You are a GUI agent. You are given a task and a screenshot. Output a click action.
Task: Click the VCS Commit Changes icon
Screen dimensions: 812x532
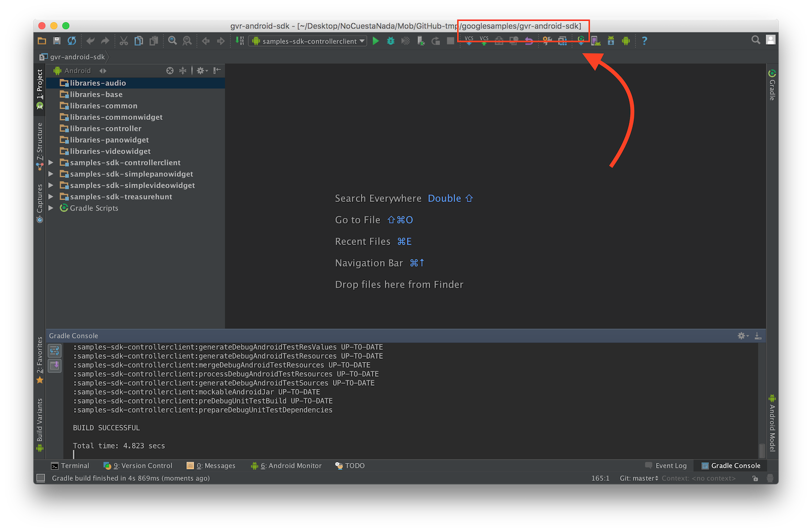click(x=484, y=41)
